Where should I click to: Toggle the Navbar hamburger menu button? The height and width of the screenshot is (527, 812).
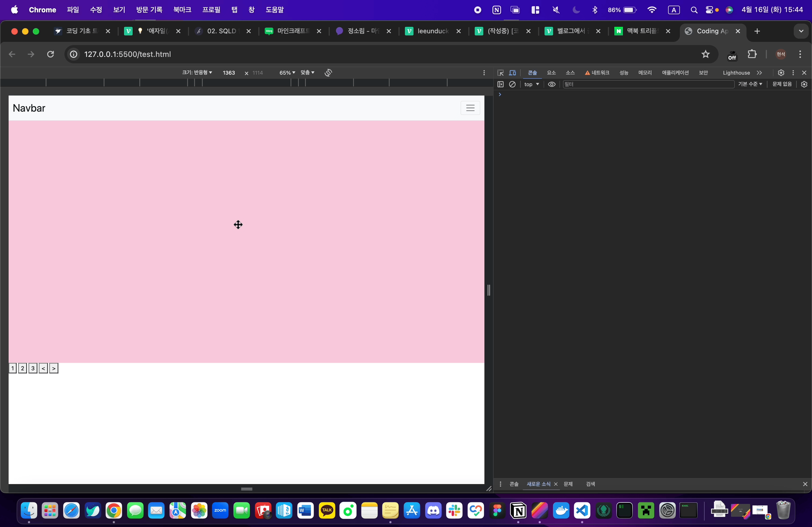click(x=470, y=108)
